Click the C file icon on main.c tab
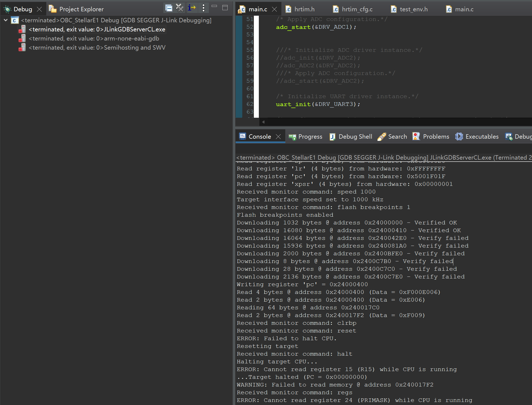Viewport: 532px width, 405px height. coord(241,9)
